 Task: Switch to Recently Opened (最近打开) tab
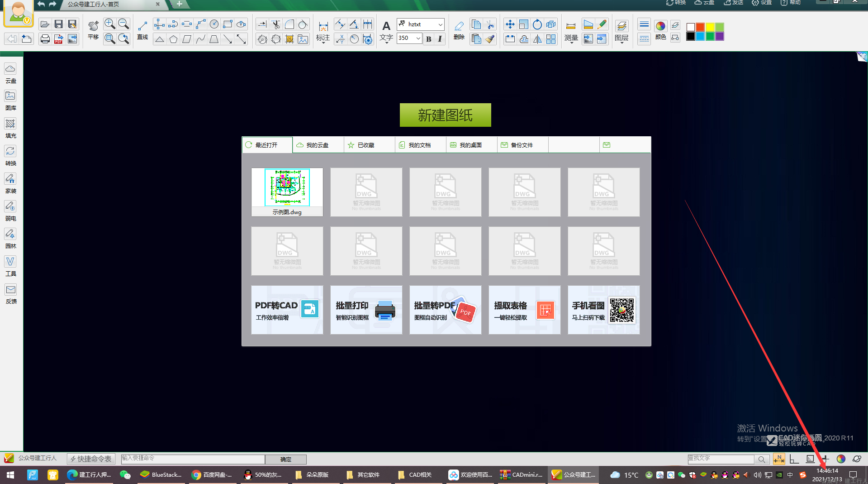(267, 145)
